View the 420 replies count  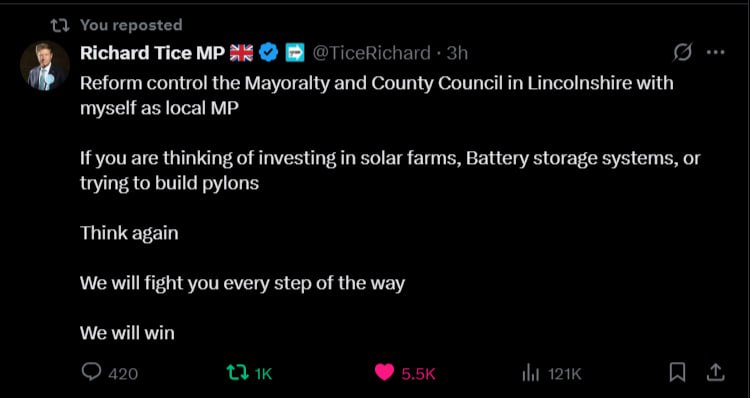123,374
